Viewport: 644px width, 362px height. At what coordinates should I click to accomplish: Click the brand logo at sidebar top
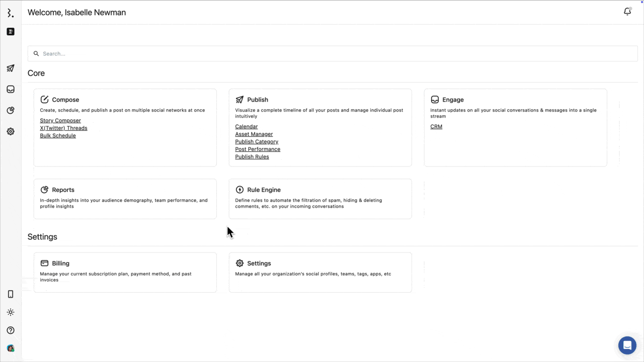point(11,13)
